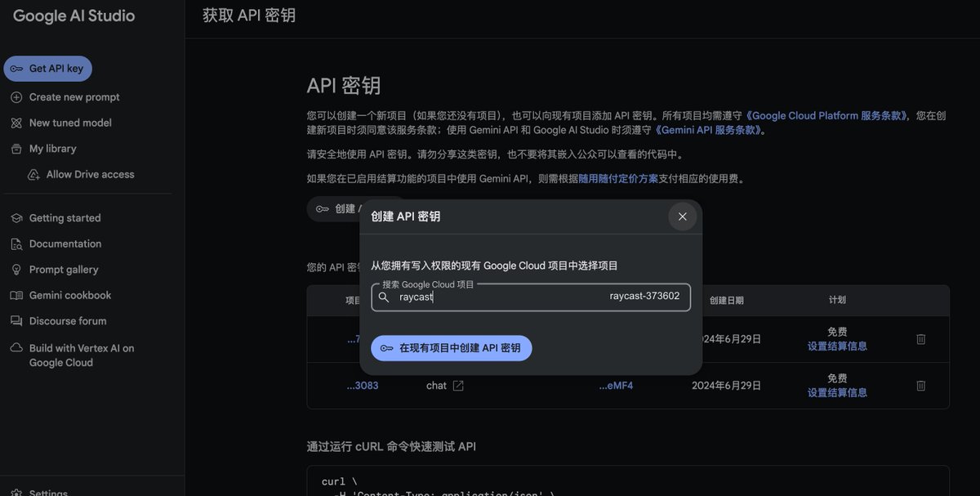The image size is (980, 496).
Task: Click the 在现有项目中创建 API 密钥 button
Action: click(452, 348)
